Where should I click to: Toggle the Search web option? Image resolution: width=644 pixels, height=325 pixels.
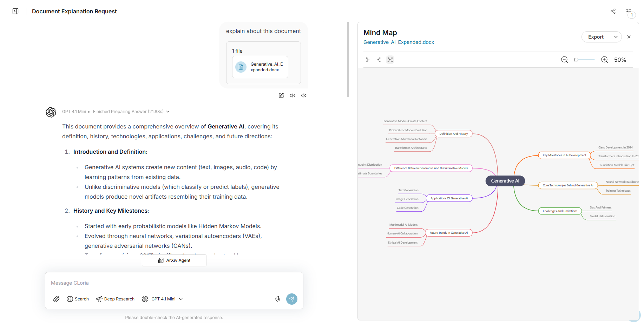click(x=78, y=299)
